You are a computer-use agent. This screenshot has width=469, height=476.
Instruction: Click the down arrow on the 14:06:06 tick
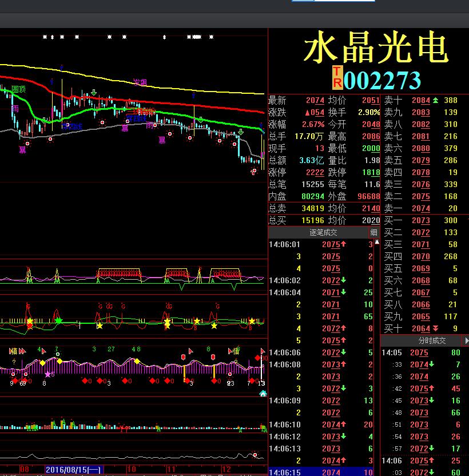tap(343, 352)
